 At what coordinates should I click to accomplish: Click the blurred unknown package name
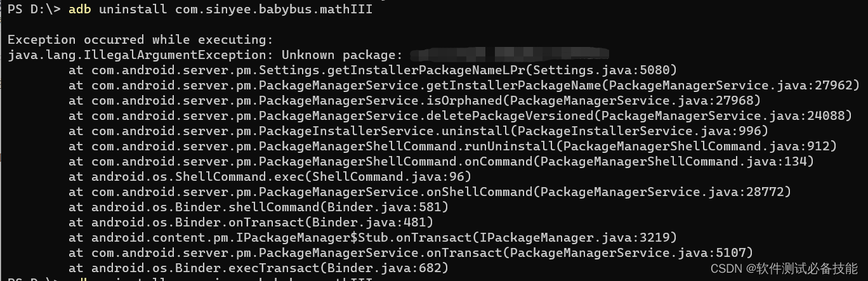tap(508, 54)
